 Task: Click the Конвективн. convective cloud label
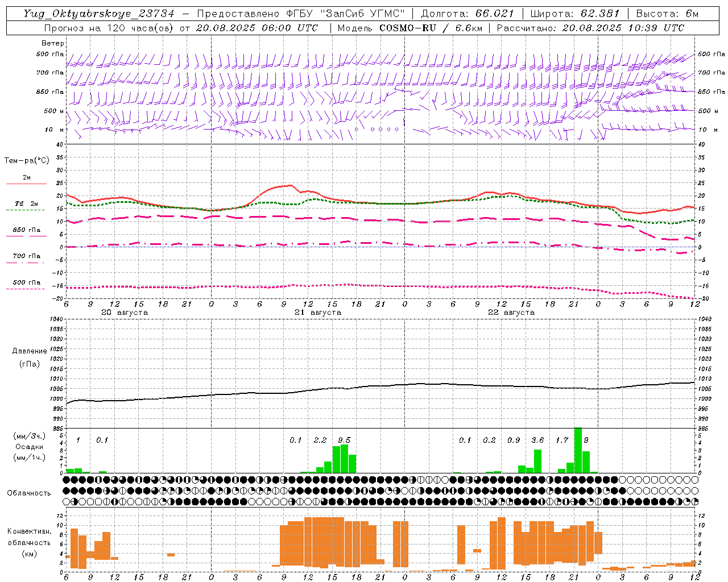click(x=29, y=531)
